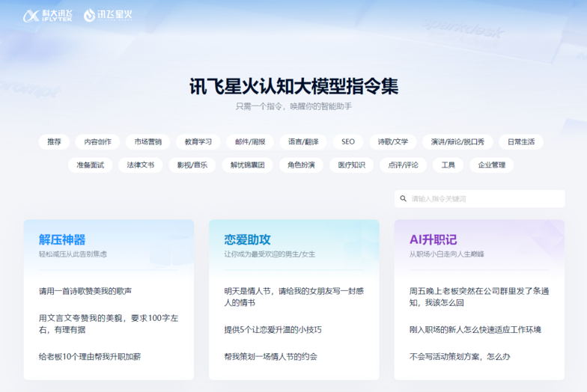Click subtitle 让你成为最受欢迎的男生/女生

pyautogui.click(x=270, y=254)
